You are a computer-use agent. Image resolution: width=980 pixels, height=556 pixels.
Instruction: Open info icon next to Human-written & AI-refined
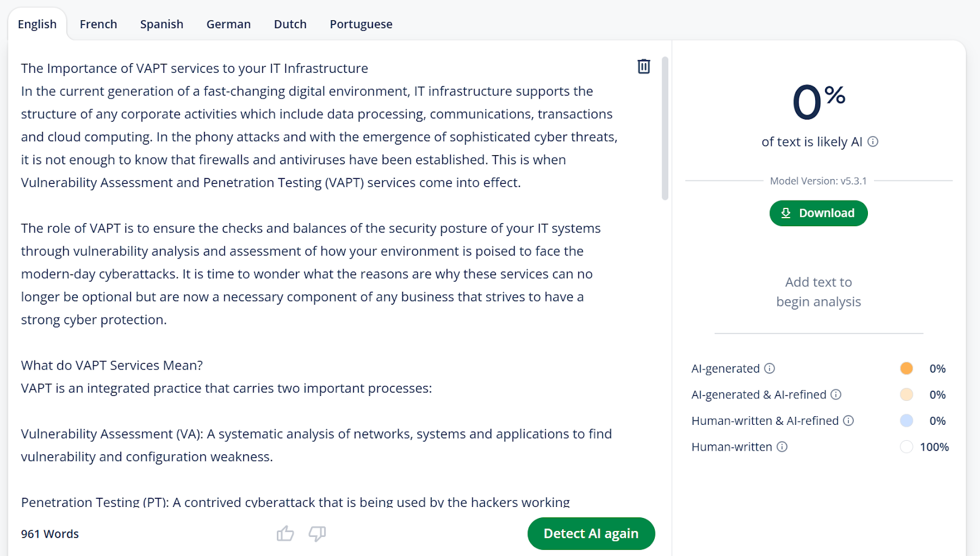point(848,421)
